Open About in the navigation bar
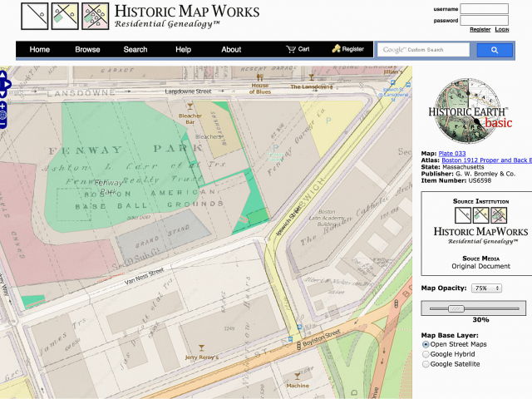The height and width of the screenshot is (399, 532). pyautogui.click(x=231, y=50)
